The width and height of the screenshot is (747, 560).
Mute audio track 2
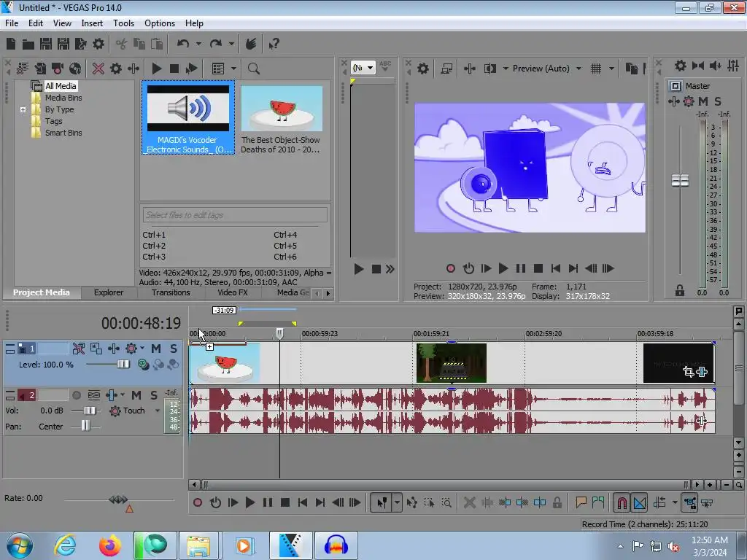click(136, 395)
